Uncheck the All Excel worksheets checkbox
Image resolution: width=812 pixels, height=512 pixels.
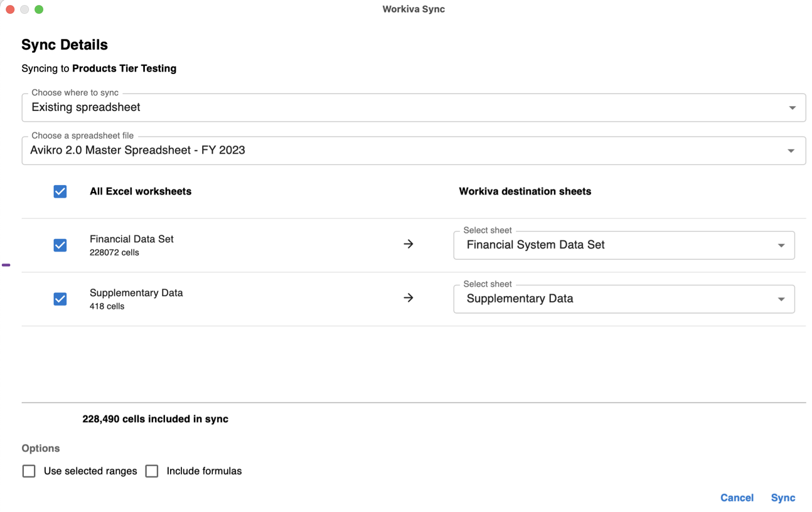pos(60,191)
